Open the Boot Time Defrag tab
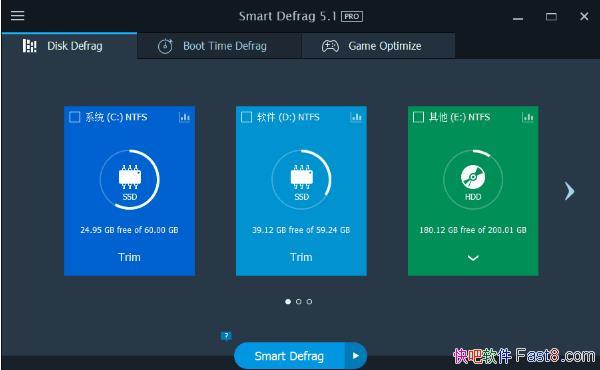The width and height of the screenshot is (600, 370). click(219, 46)
